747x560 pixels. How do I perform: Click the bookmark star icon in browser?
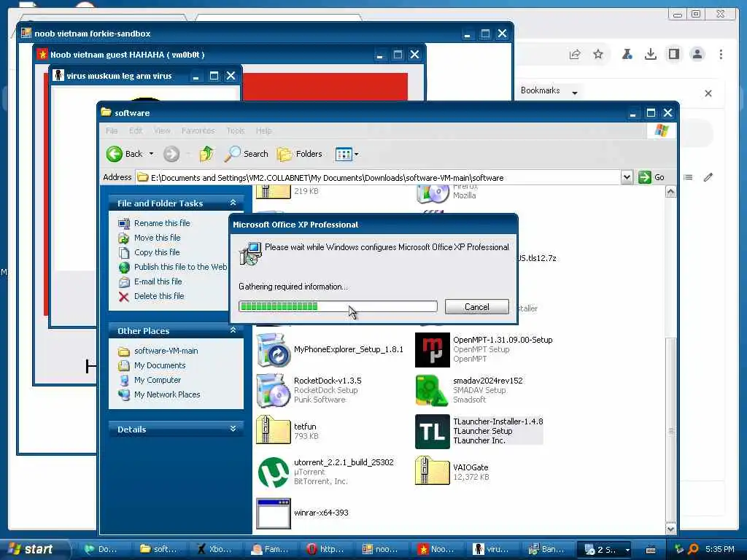pyautogui.click(x=598, y=54)
